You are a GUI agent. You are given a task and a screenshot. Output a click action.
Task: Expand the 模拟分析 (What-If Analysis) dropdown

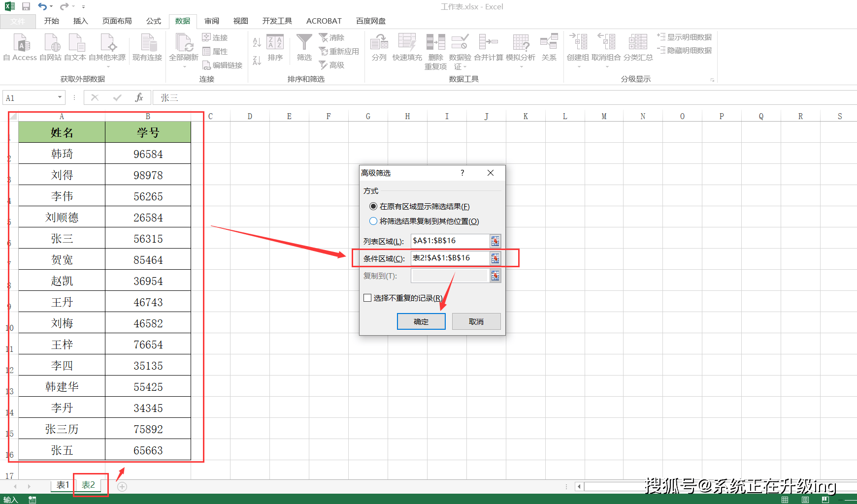pyautogui.click(x=521, y=66)
